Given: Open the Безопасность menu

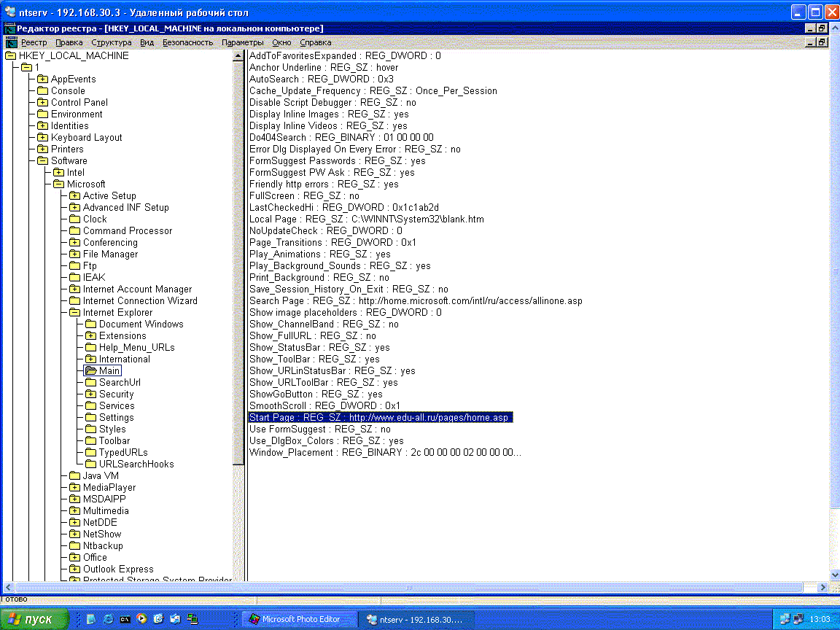Looking at the screenshot, I should [187, 42].
